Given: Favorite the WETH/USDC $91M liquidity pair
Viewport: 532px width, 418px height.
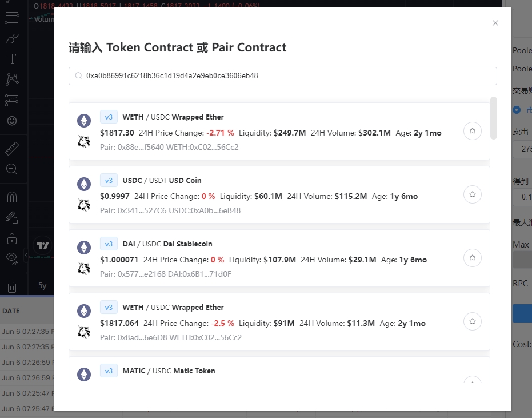Looking at the screenshot, I should 473,321.
